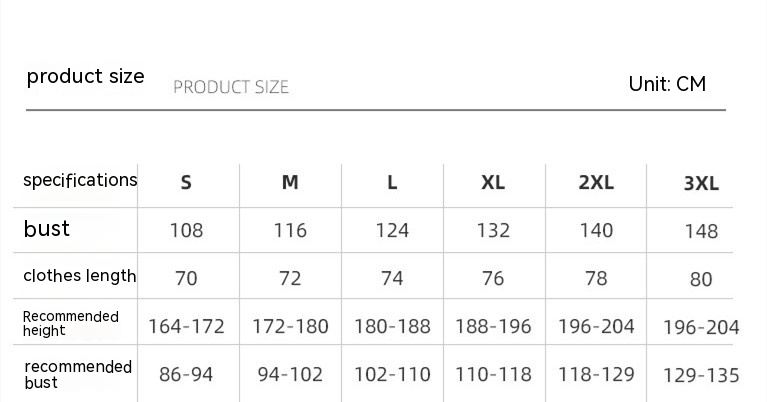Click the height range 164-172
This screenshot has width=767, height=402.
click(186, 327)
